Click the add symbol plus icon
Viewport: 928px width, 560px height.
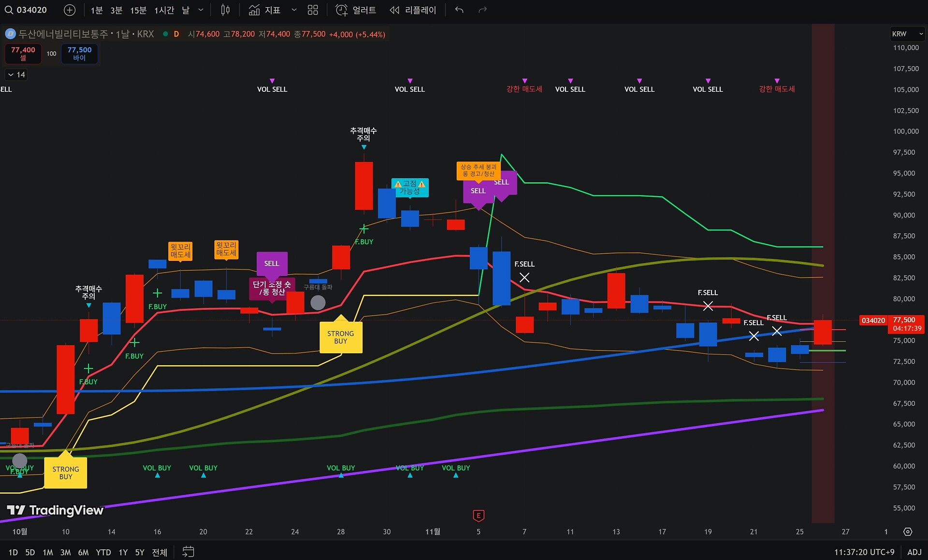point(70,10)
